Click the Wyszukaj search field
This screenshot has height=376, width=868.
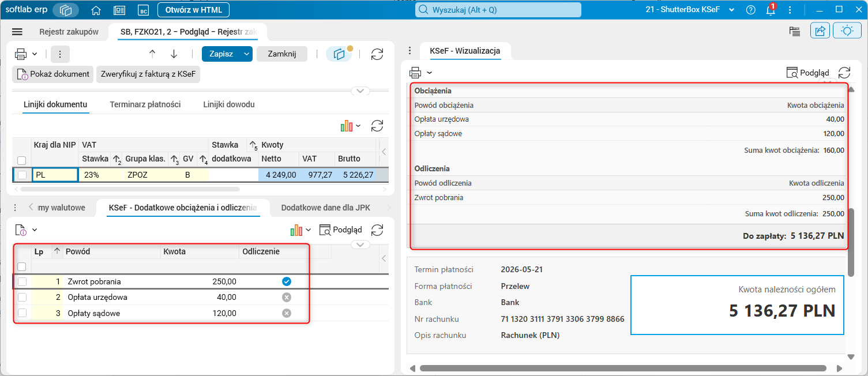[498, 10]
